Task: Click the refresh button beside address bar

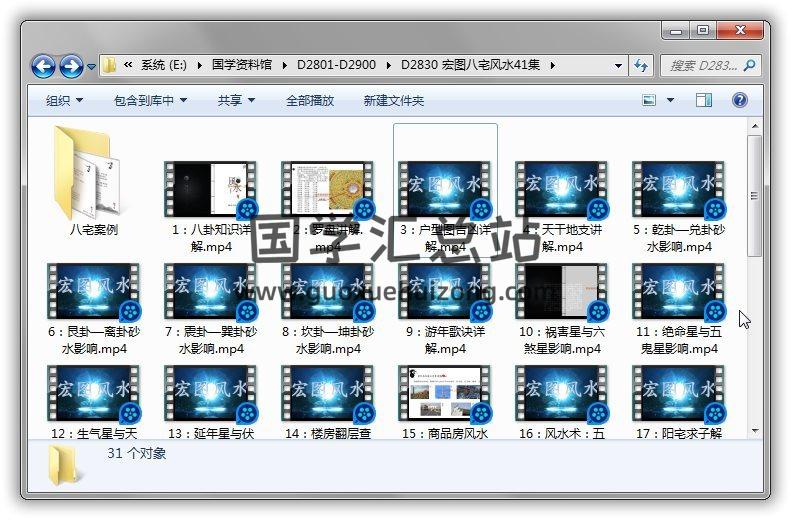Action: 641,66
